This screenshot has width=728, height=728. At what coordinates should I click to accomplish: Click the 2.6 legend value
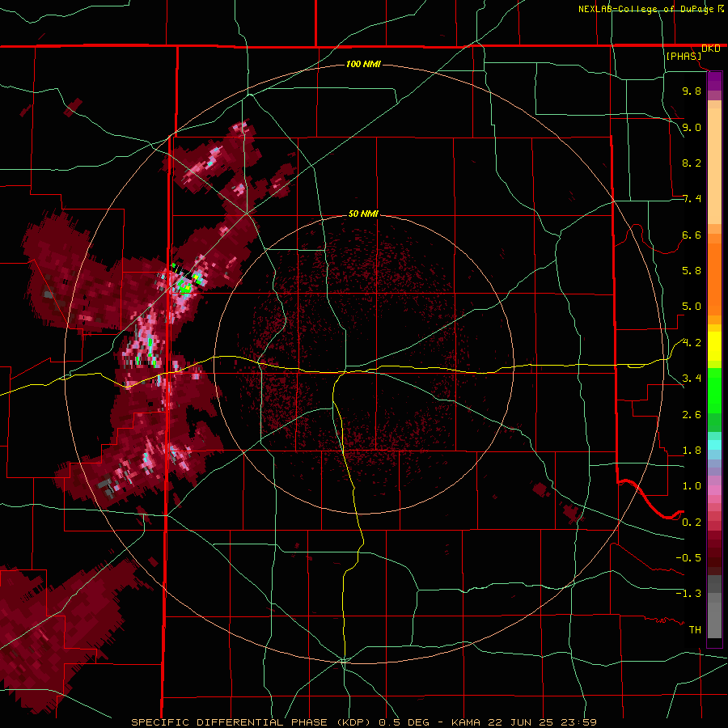(692, 415)
